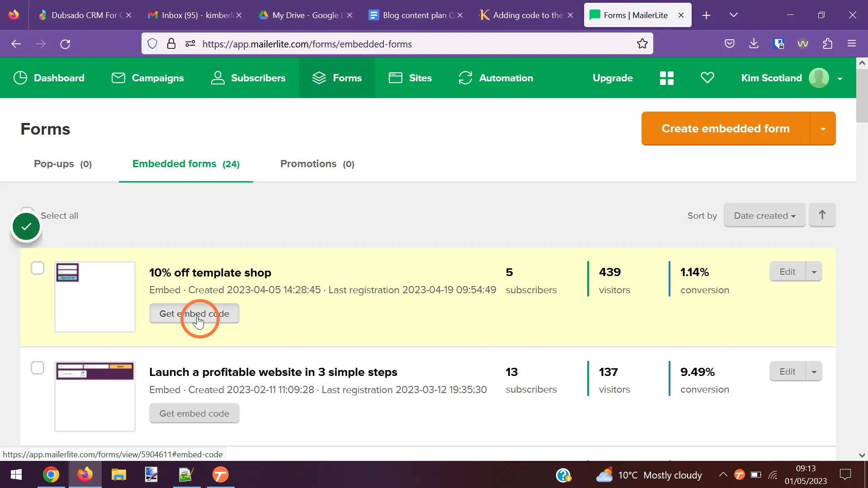Click the orange Tella icon in taskbar
Image resolution: width=868 pixels, height=488 pixels.
[221, 475]
